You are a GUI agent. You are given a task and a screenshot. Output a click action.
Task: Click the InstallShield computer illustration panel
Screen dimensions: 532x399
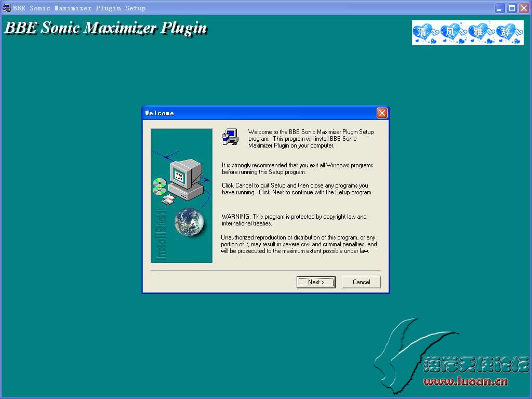pyautogui.click(x=182, y=196)
